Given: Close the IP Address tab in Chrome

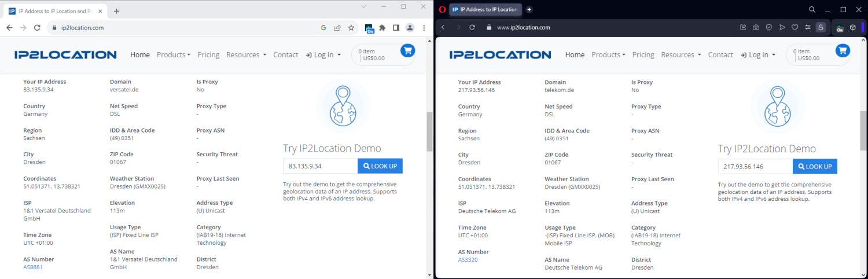Looking at the screenshot, I should tap(100, 11).
